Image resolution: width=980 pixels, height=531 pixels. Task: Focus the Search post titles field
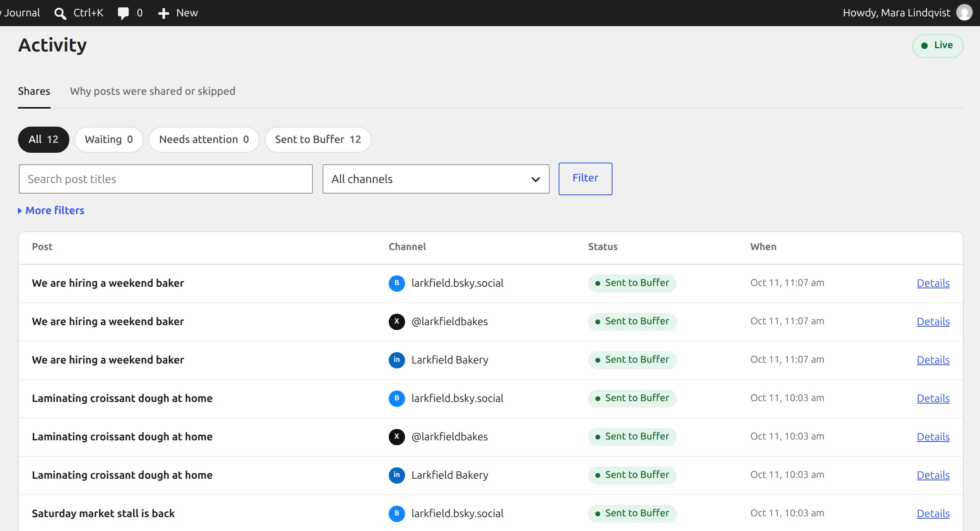tap(165, 179)
